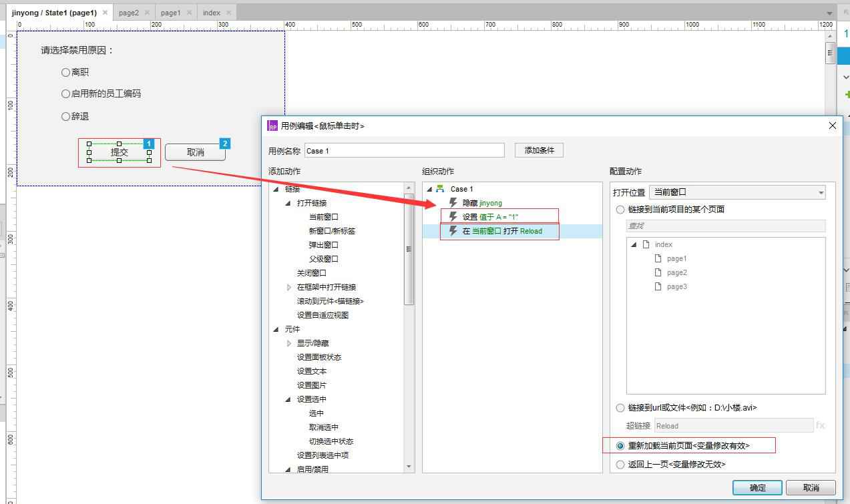Add the 弹出窗口 action
The height and width of the screenshot is (504, 850).
click(x=324, y=245)
